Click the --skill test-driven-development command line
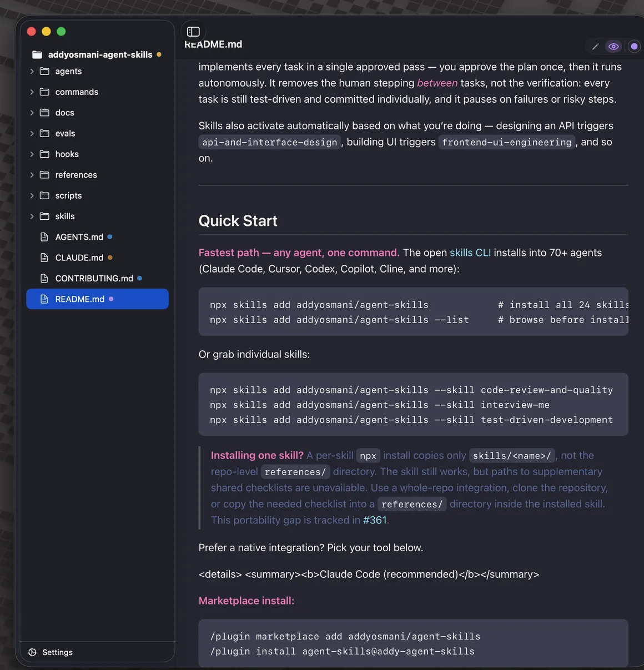 (x=411, y=420)
